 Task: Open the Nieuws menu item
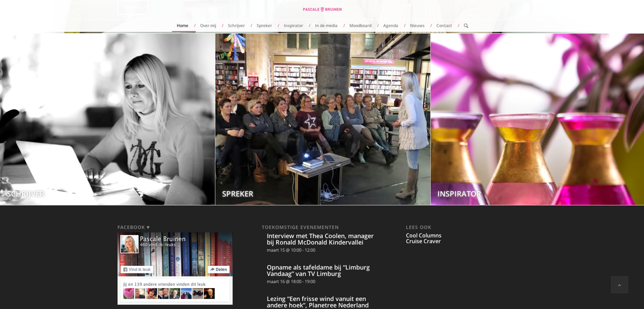pyautogui.click(x=417, y=26)
